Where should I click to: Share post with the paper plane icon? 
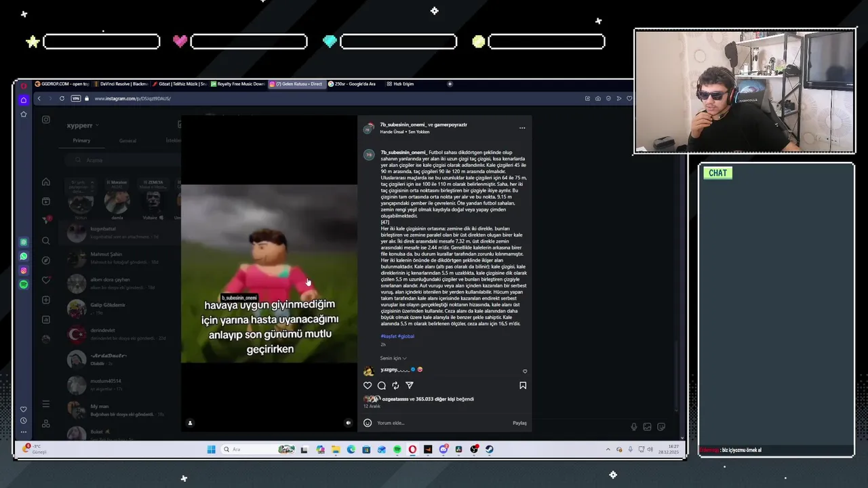(410, 385)
